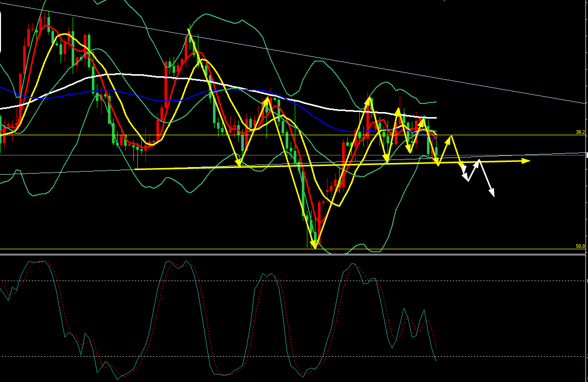Click the lowest yellow arrow tip at chart bottom
588x382 pixels.
pos(315,247)
